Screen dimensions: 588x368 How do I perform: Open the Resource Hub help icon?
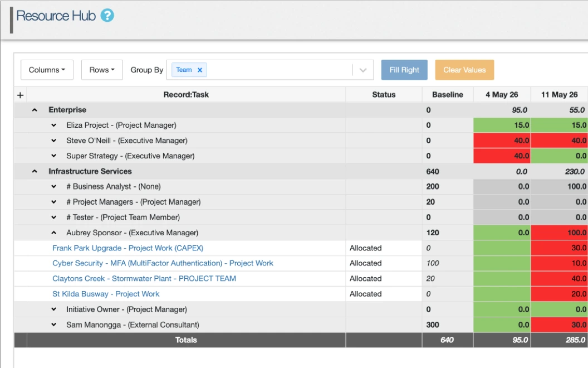pos(107,16)
